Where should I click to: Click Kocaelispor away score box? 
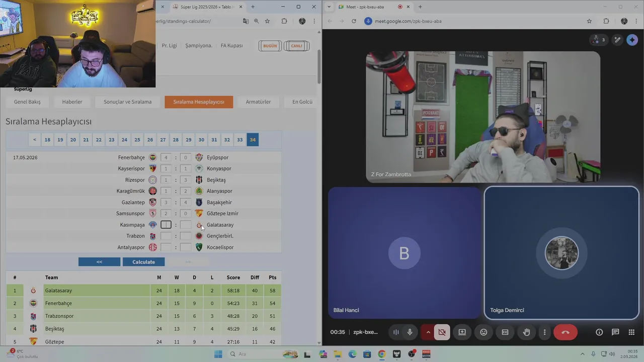coord(186,247)
